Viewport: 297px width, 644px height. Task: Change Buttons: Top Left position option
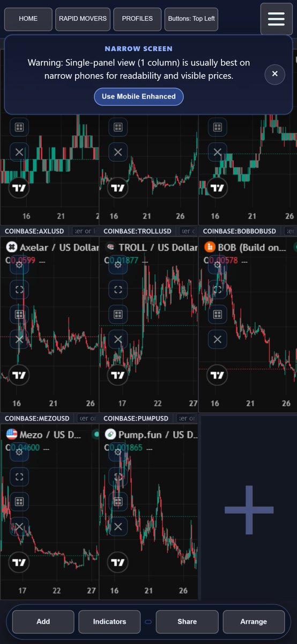coord(191,19)
